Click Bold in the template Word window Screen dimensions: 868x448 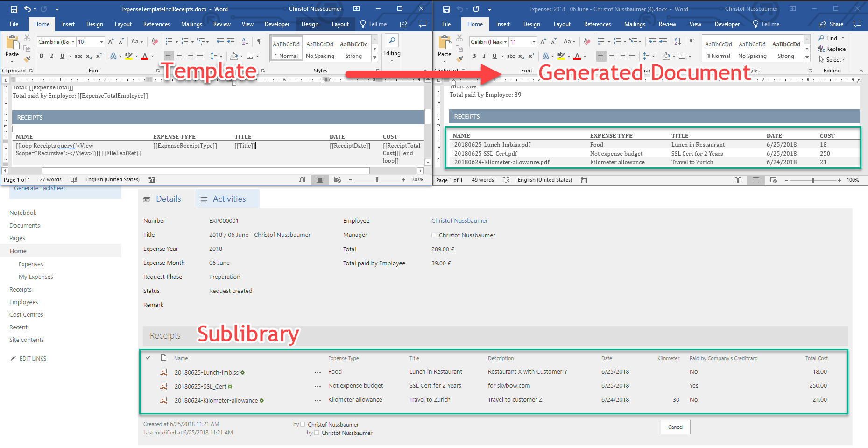click(x=42, y=56)
